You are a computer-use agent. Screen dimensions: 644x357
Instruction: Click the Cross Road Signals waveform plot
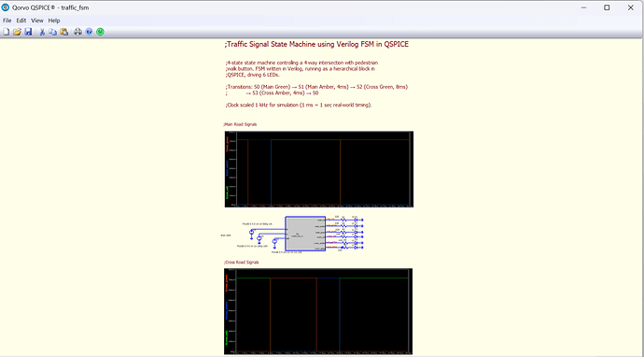(318, 311)
